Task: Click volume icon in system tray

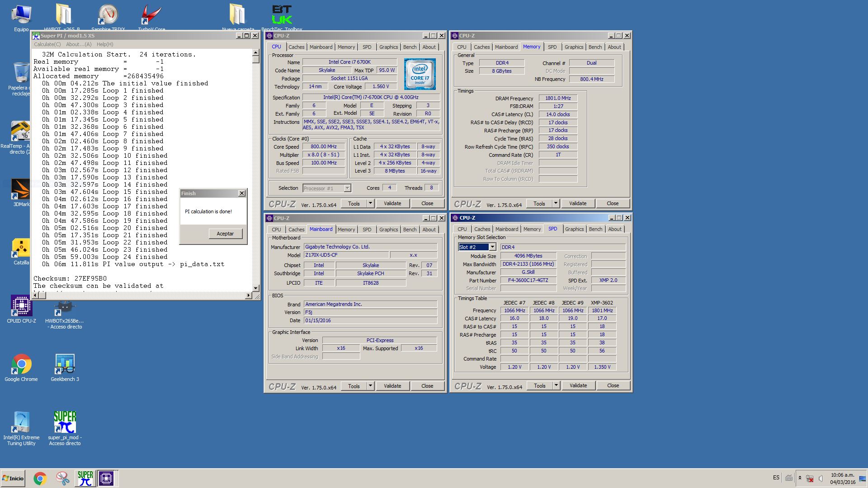Action: [x=821, y=479]
